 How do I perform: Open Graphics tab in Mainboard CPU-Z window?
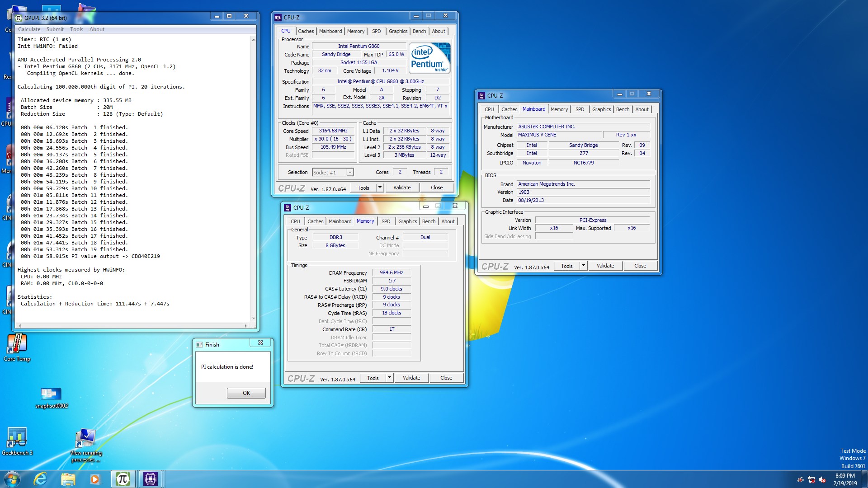pos(601,109)
